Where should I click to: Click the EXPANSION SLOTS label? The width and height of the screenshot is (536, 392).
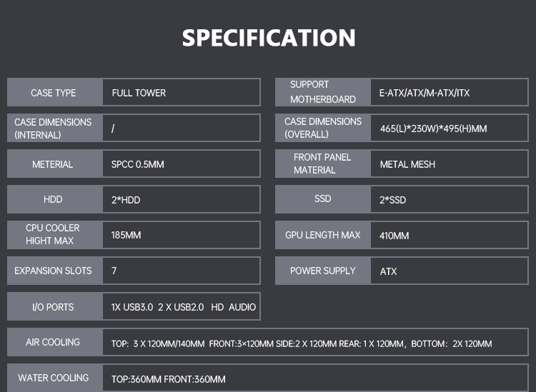tap(54, 271)
